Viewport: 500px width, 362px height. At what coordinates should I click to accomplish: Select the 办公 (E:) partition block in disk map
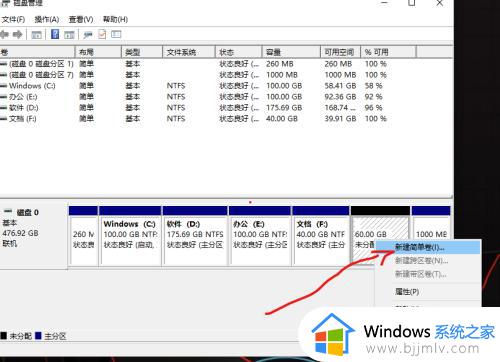260,236
